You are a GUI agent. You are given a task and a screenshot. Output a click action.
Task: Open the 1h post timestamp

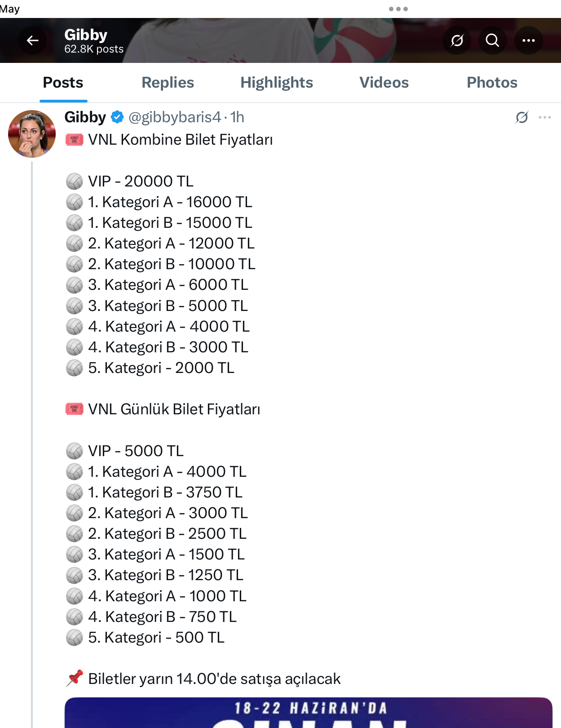coord(237,117)
